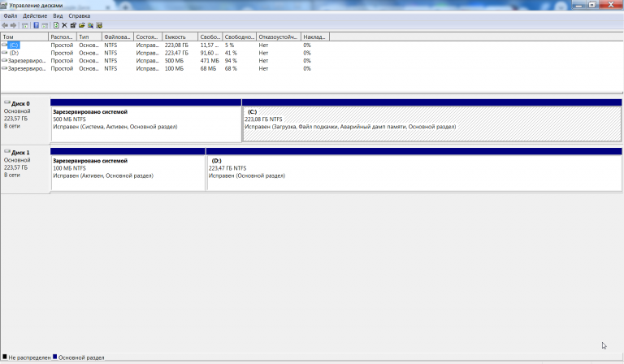Select Disk 0 500 МБ system reserved partition
This screenshot has width=624, height=364.
[146, 120]
